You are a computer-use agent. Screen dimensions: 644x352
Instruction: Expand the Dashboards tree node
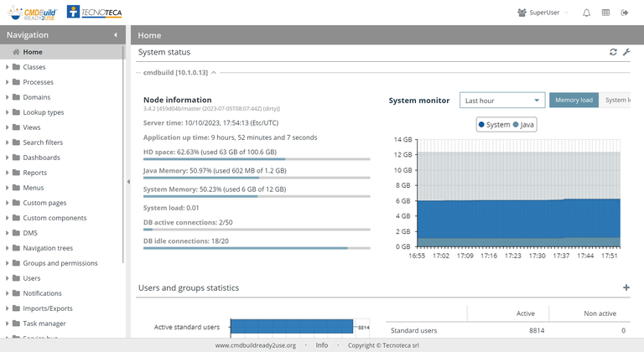7,158
